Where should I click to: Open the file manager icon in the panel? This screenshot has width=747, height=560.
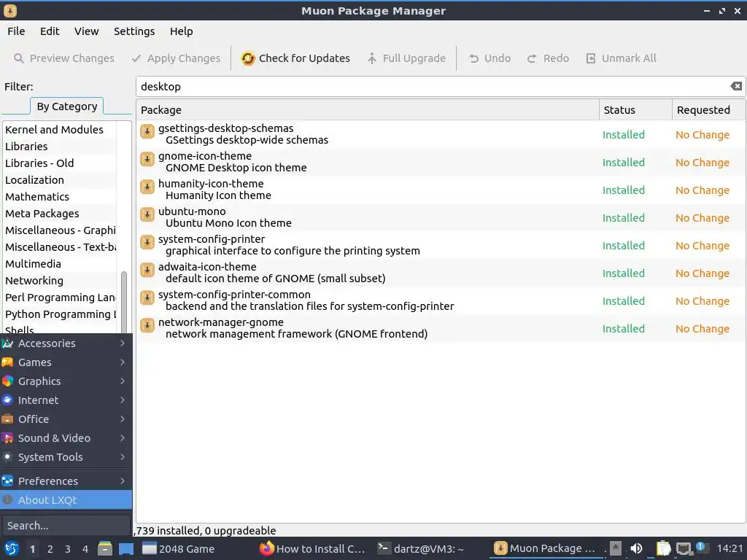click(x=105, y=548)
